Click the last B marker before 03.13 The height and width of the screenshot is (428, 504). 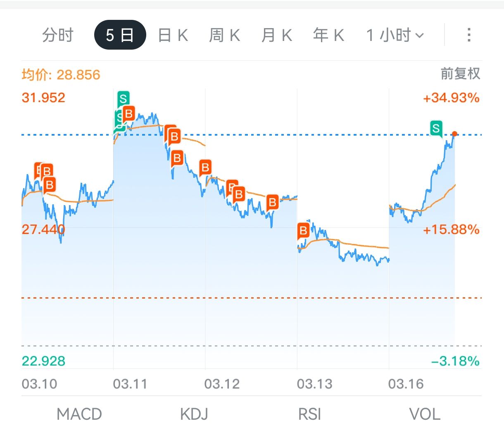point(272,203)
